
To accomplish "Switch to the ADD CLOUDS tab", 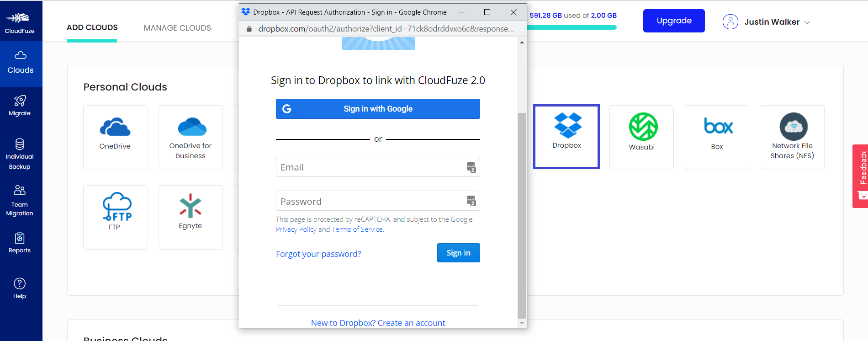I will click(92, 27).
